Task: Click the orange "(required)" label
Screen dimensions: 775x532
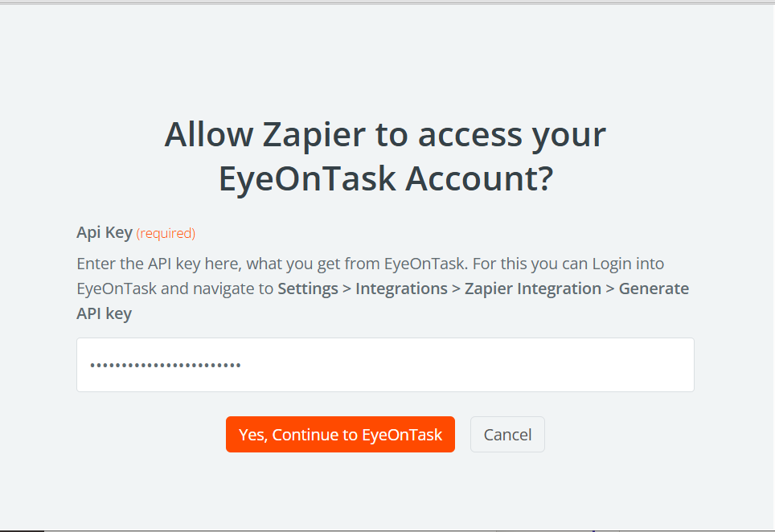Action: coord(166,234)
